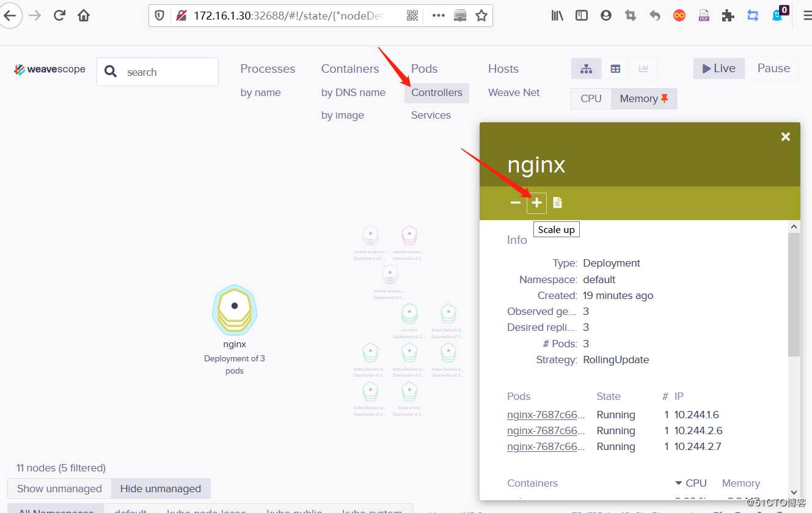
Task: Resume Live updates
Action: click(x=719, y=68)
